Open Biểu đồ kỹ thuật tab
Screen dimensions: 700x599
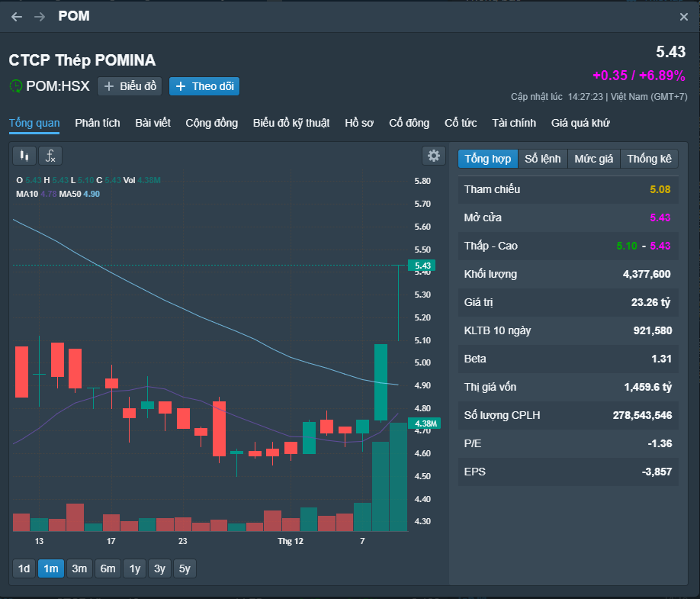click(291, 124)
